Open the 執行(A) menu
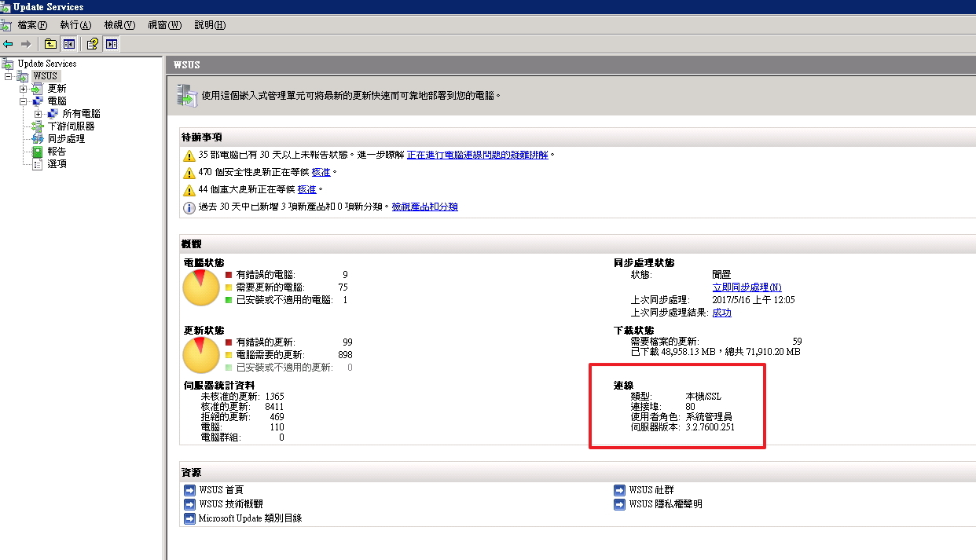Screen dimensions: 976x560 click(75, 25)
